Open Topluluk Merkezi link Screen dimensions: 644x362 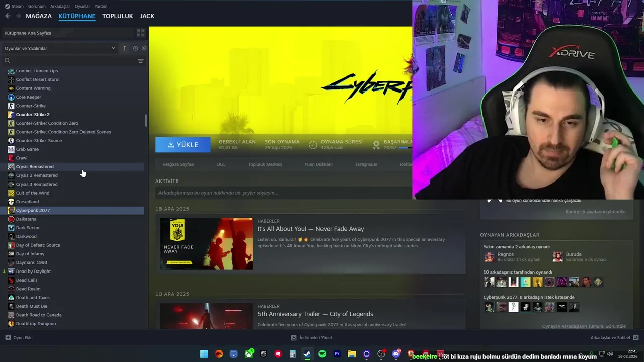click(265, 164)
